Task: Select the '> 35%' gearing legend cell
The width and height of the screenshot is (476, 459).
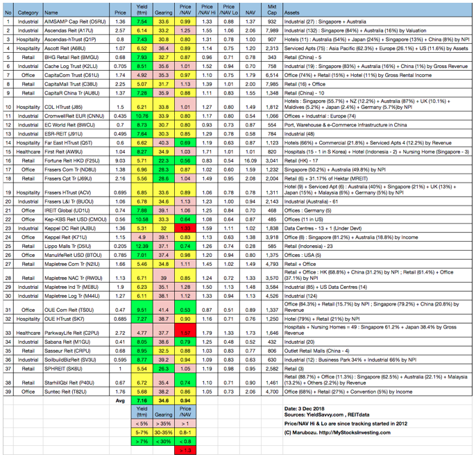Action: 164,424
